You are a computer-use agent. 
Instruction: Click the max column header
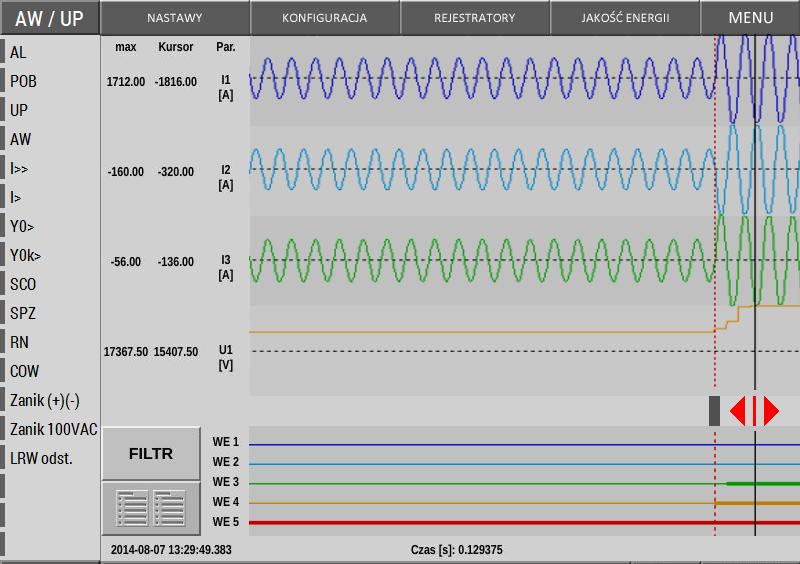126,47
